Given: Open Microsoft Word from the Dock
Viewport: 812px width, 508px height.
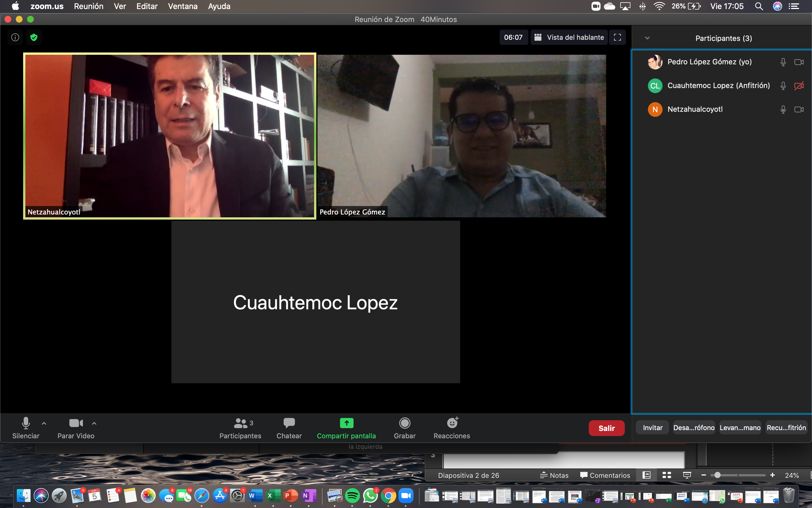Looking at the screenshot, I should tap(255, 496).
